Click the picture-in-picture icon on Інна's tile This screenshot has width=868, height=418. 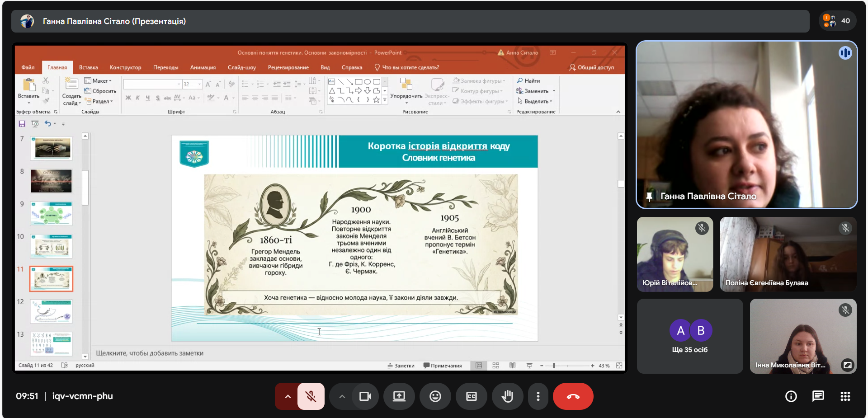pyautogui.click(x=847, y=365)
